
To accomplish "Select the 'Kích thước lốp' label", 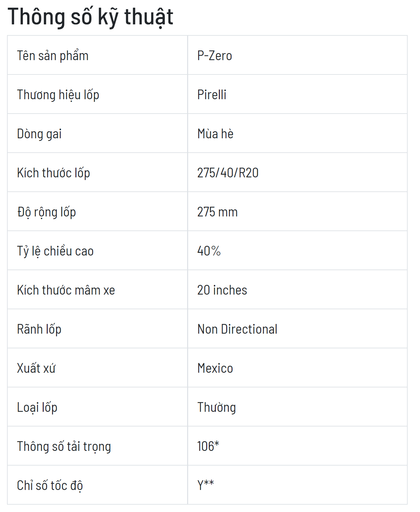I will point(53,173).
